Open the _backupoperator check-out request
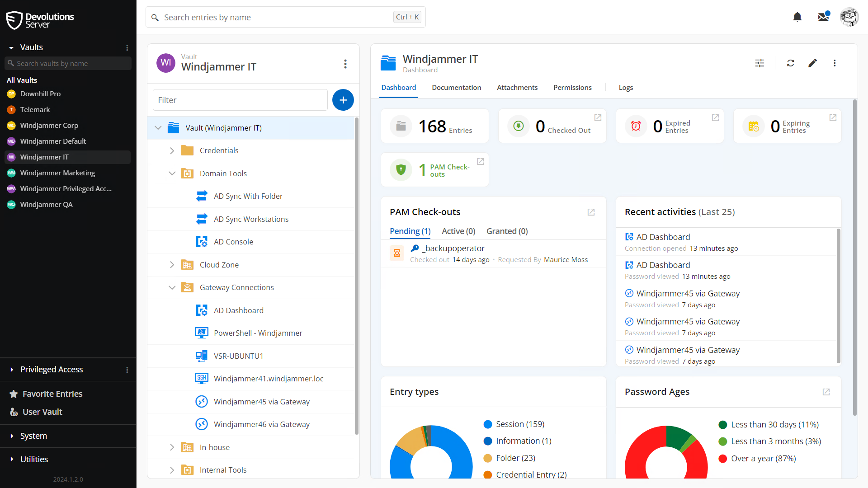Viewport: 868px width, 488px height. click(494, 253)
